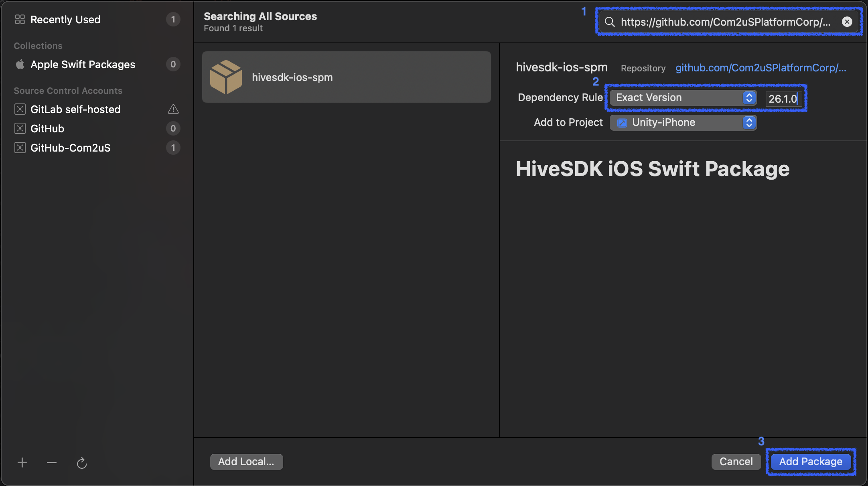Open the Unity-iPhone project dropdown
The image size is (868, 486).
(683, 123)
